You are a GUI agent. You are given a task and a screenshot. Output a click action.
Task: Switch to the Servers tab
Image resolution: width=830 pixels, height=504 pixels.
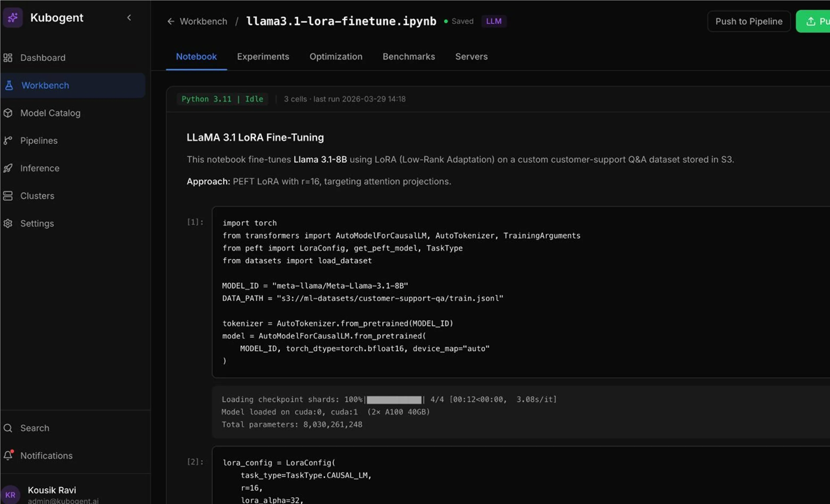pos(471,57)
